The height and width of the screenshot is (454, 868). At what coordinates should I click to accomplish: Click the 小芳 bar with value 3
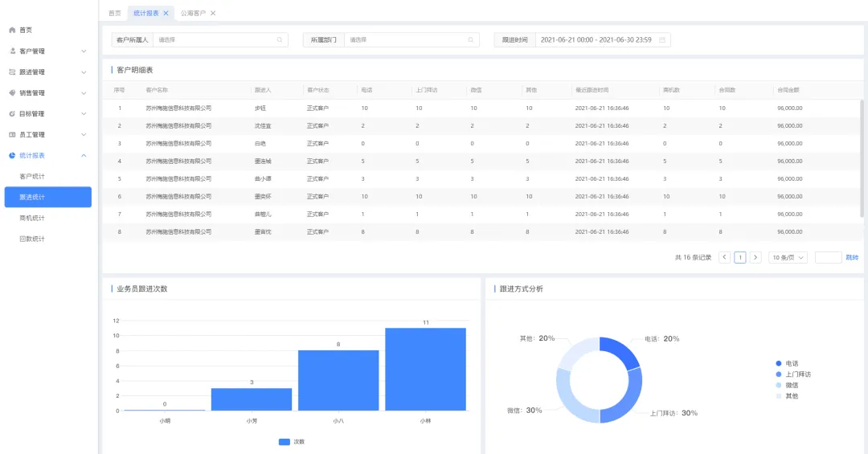click(252, 399)
